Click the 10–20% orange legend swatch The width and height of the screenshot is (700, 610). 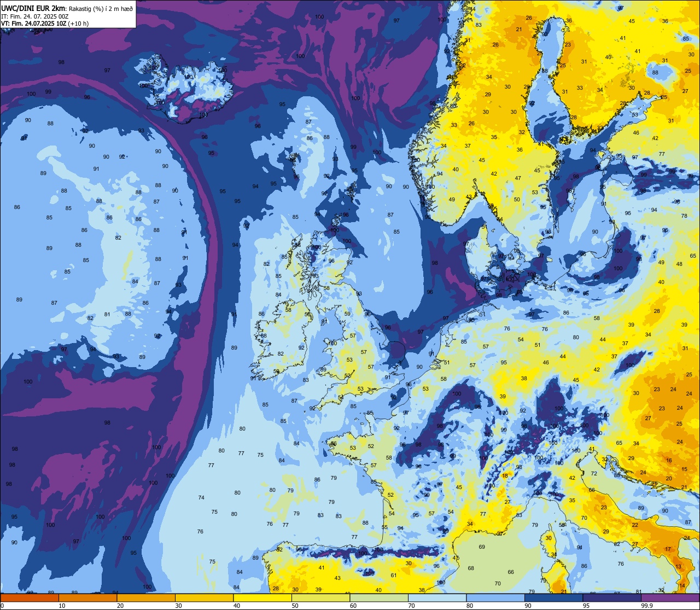click(87, 597)
